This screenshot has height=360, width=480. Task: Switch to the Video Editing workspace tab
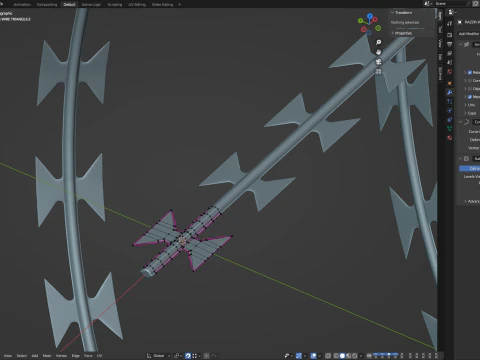point(162,4)
